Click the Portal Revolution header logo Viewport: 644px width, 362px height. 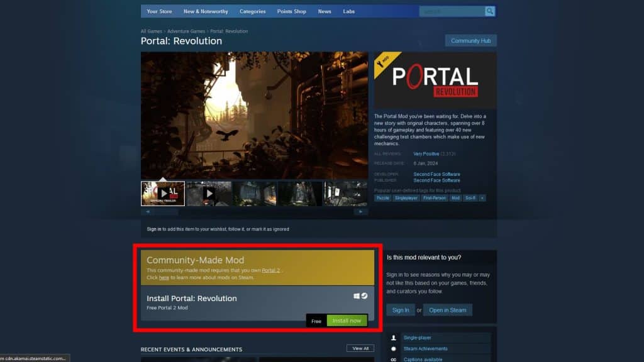coord(435,80)
